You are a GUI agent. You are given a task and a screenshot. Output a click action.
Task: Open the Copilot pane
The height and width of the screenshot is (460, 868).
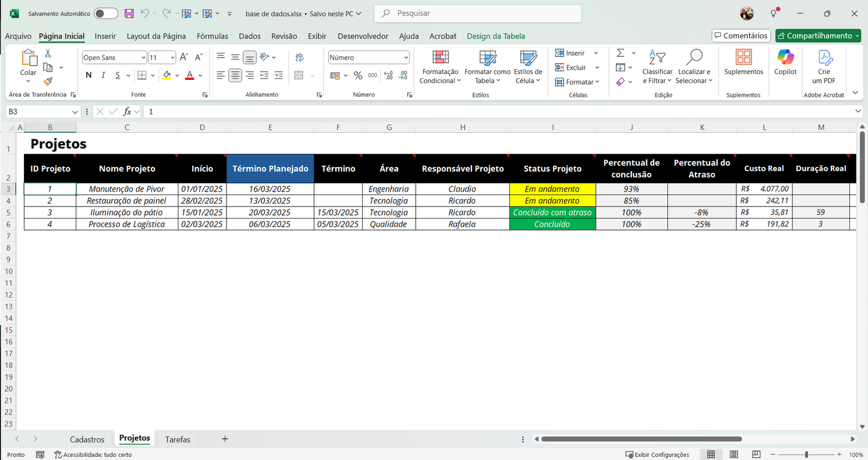coord(785,65)
